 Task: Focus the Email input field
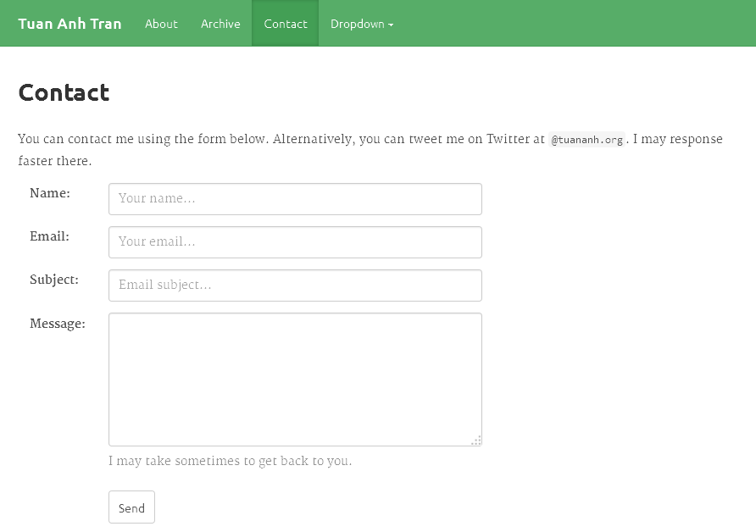(295, 241)
